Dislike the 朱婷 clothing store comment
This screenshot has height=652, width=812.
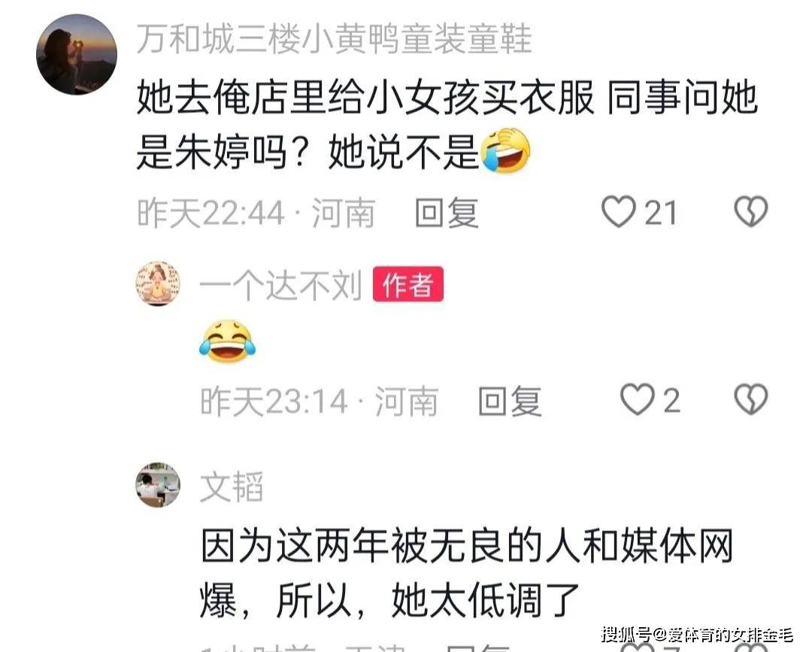(751, 211)
